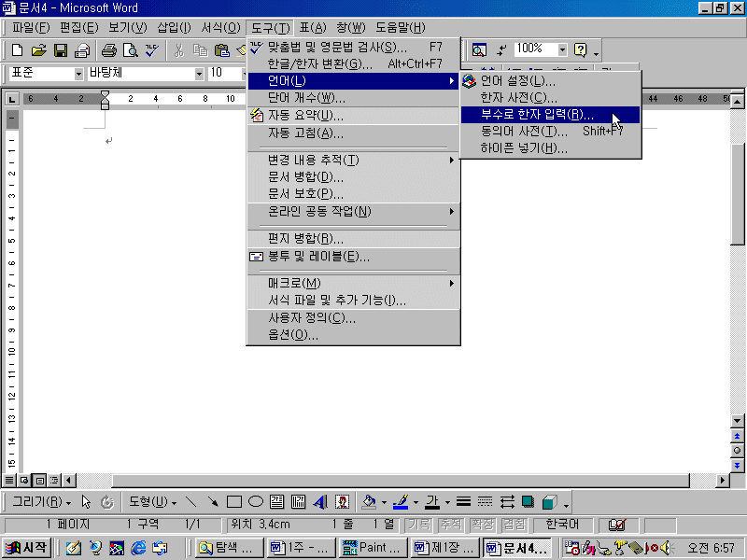Open the 서식(O) format menu
This screenshot has height=560, width=747.
click(x=220, y=28)
